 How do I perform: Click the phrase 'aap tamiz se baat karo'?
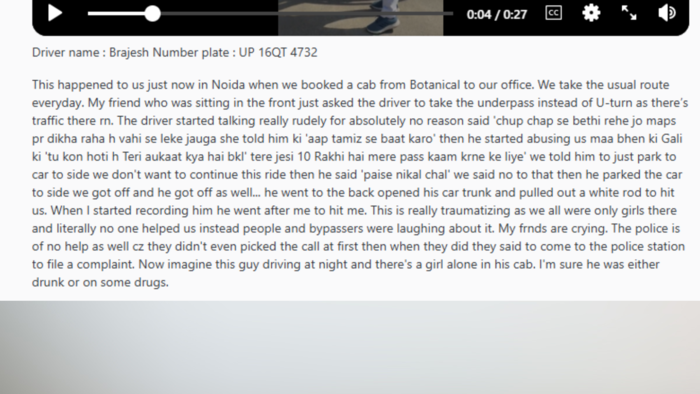pyautogui.click(x=370, y=139)
